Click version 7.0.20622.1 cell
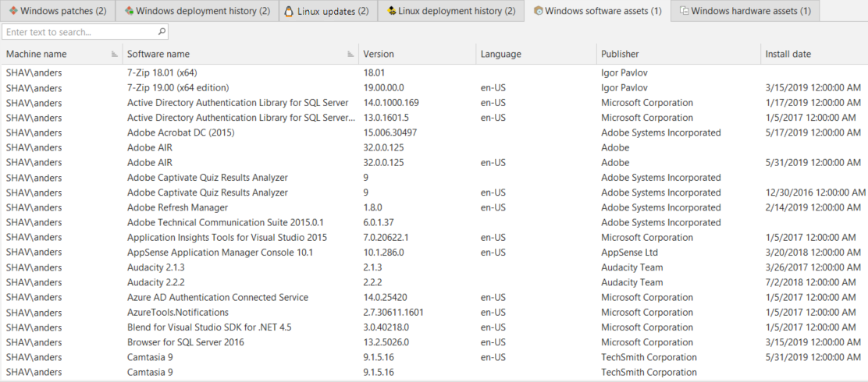This screenshot has height=382, width=868. coord(386,237)
